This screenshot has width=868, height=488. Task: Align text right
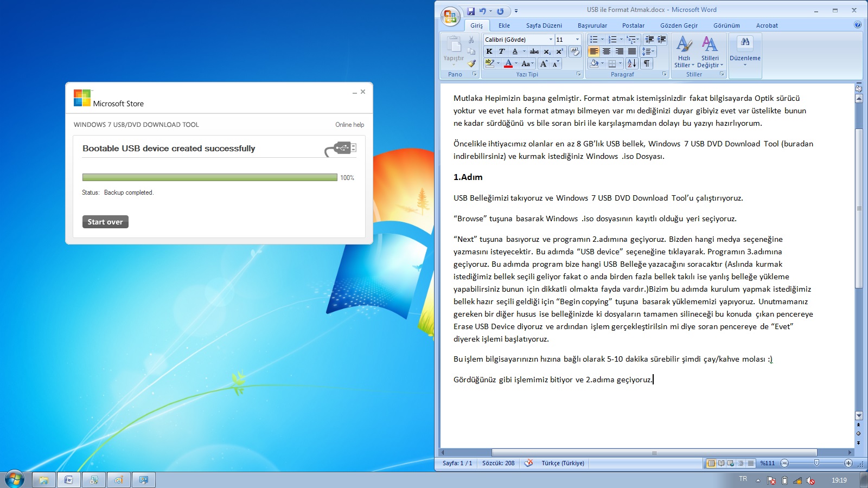(x=619, y=52)
